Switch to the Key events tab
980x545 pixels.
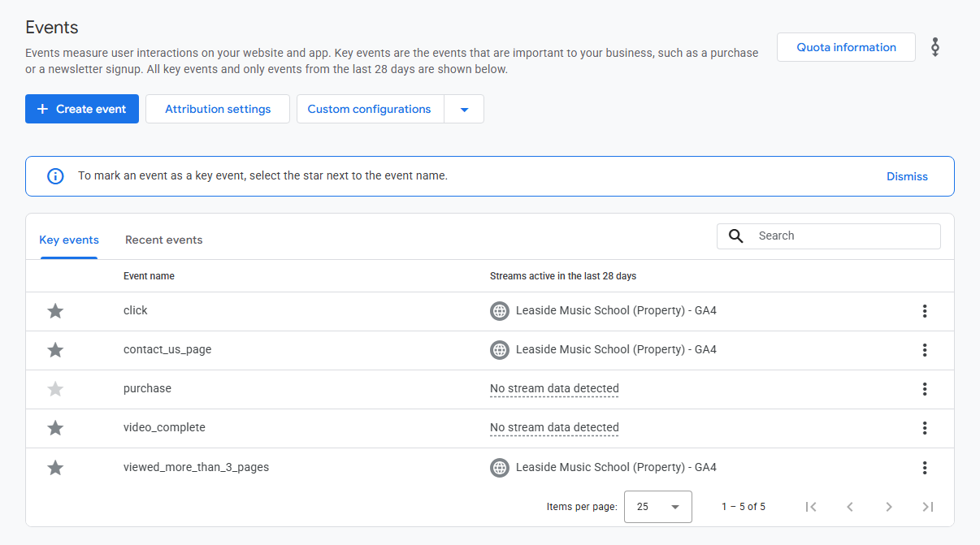tap(69, 240)
